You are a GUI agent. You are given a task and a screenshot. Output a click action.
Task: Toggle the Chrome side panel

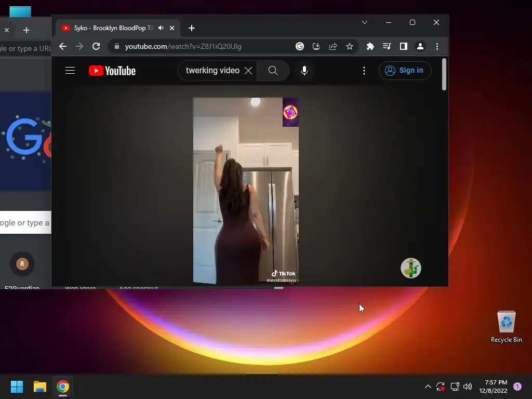coord(403,46)
